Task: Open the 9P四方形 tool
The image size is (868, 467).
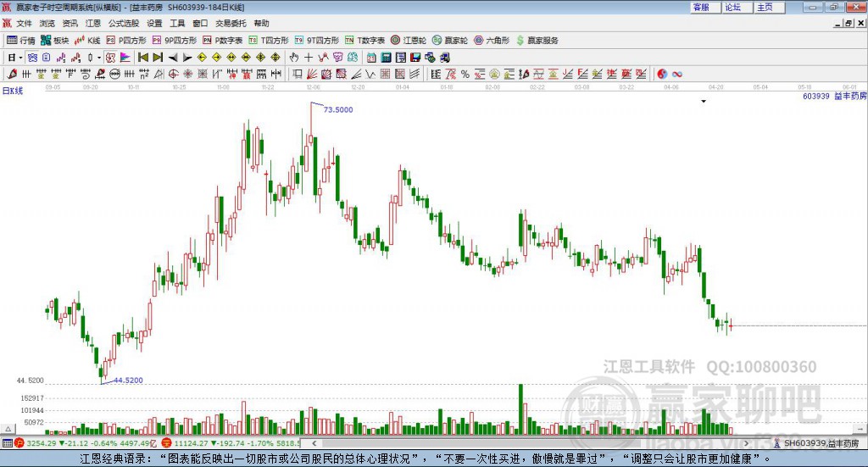Action: 175,41
